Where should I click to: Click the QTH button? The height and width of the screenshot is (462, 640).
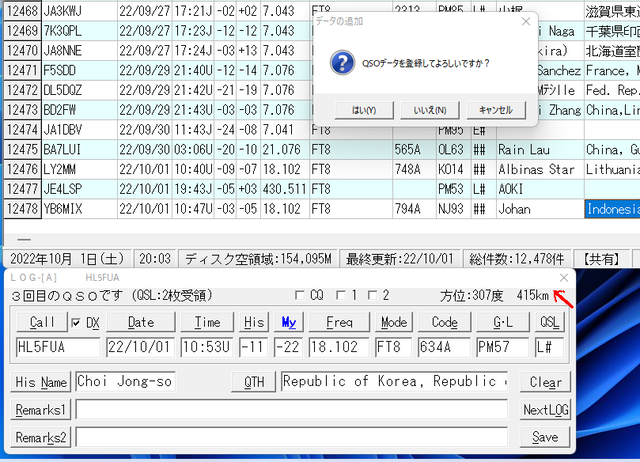[x=254, y=382]
